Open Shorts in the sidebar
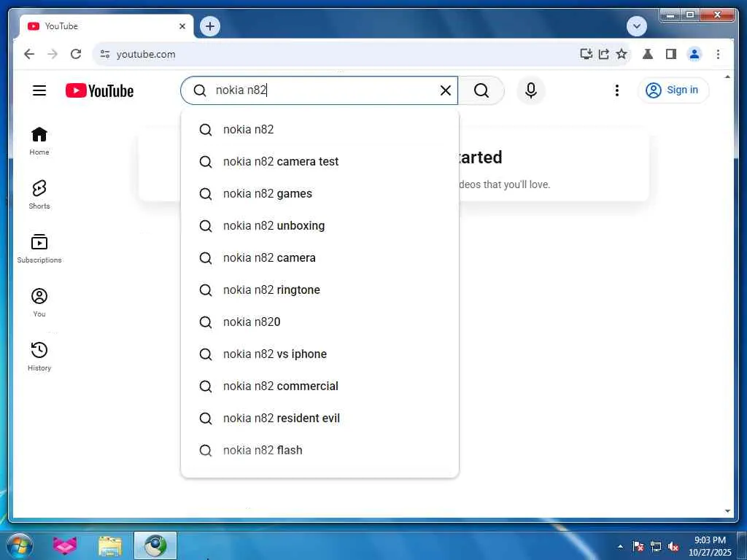The image size is (747, 560). tap(39, 195)
